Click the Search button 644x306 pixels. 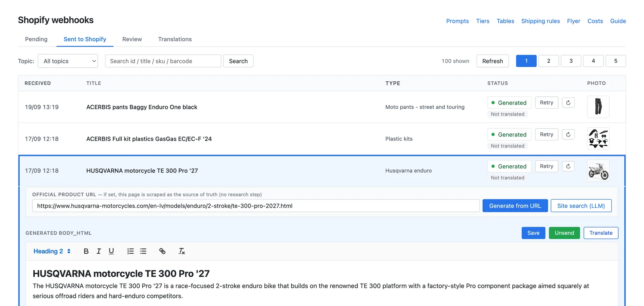(x=238, y=61)
